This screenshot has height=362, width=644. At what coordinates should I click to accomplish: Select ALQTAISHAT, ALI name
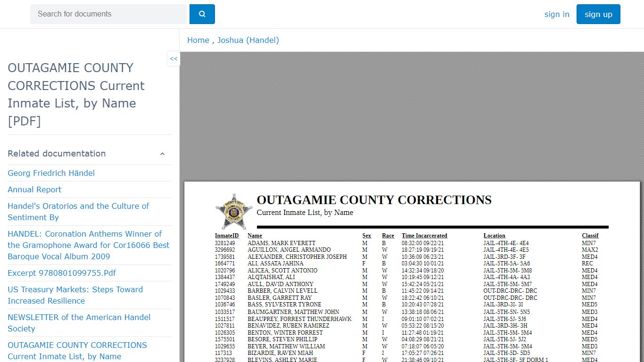coord(271,277)
